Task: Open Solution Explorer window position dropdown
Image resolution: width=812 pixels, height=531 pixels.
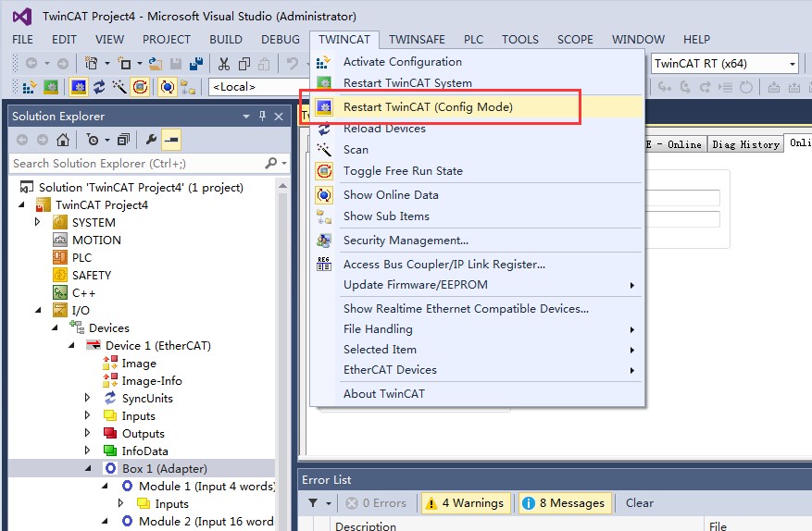Action: click(x=246, y=117)
